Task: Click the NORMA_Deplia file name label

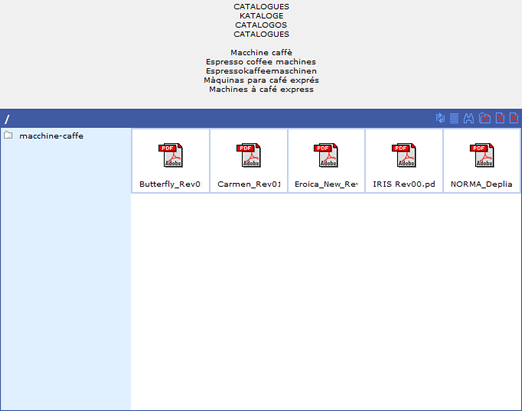Action: [x=481, y=184]
